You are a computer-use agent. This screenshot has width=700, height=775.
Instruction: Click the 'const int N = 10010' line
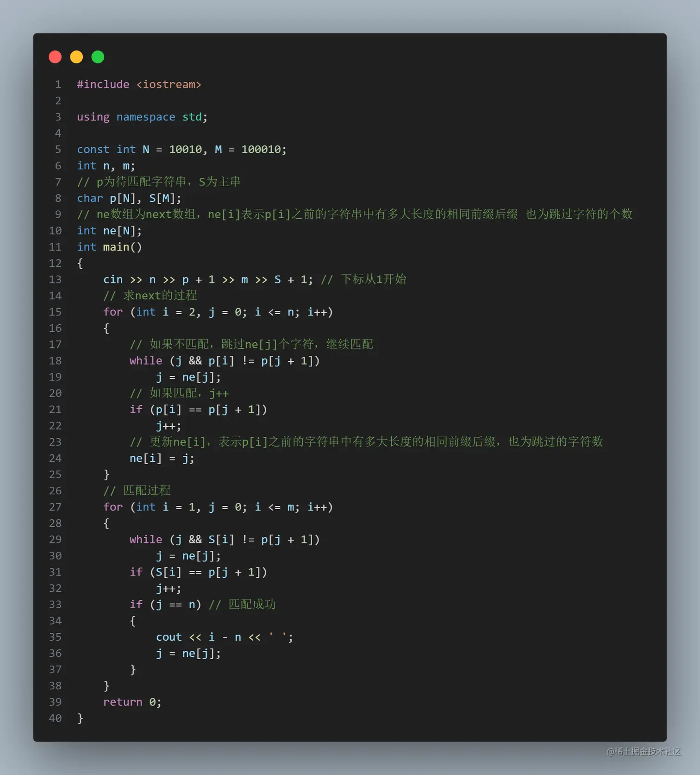[182, 149]
